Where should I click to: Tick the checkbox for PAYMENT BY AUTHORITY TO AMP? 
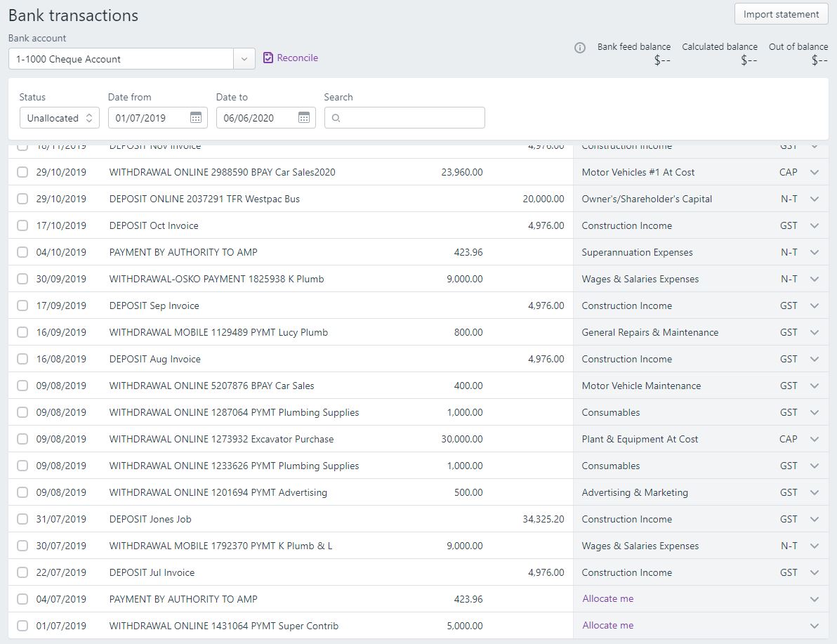coord(22,252)
